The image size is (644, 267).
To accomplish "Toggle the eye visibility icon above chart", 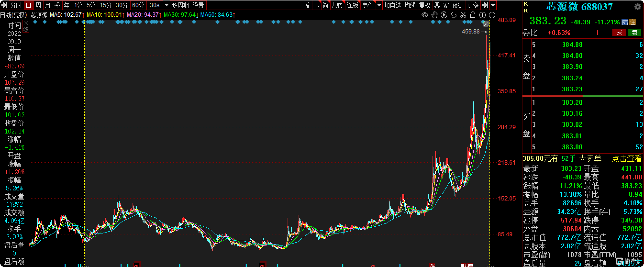I will (x=425, y=15).
